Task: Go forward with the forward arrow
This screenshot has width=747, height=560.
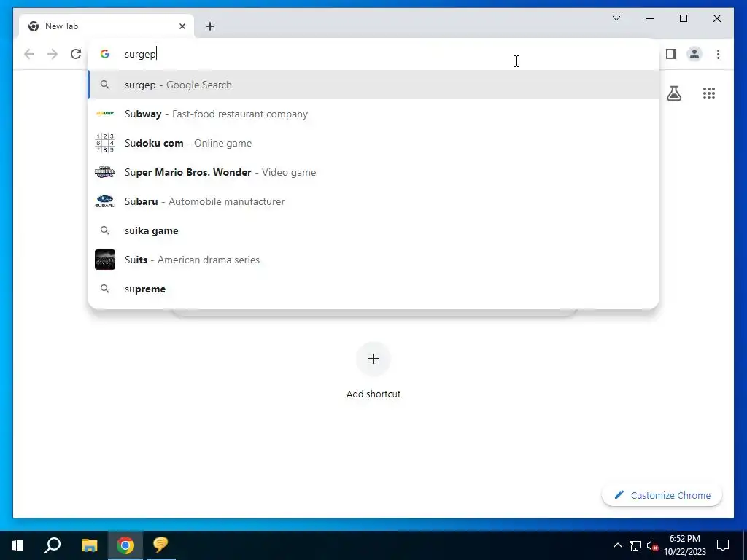Action: [x=53, y=54]
